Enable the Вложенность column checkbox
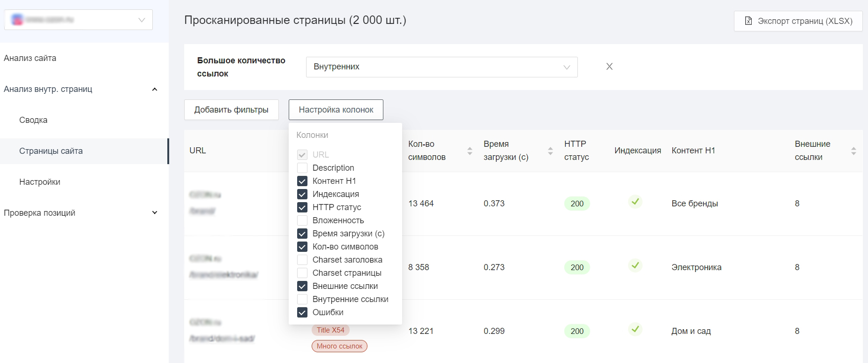 click(x=302, y=220)
